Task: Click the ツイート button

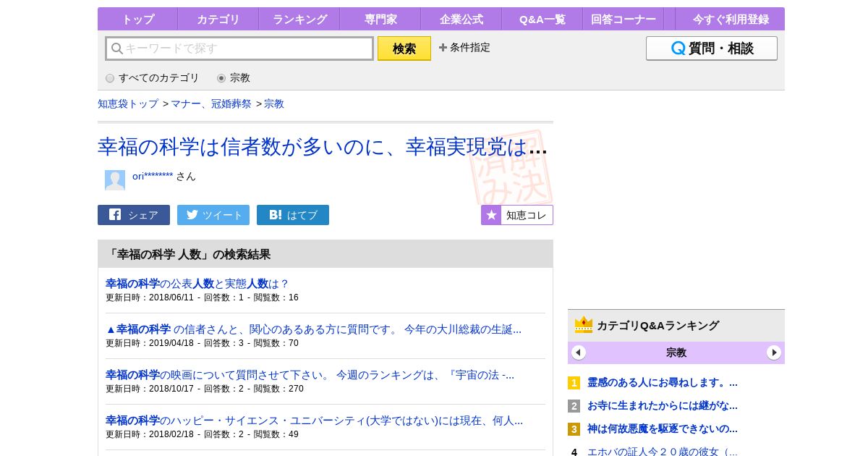Action: [213, 215]
